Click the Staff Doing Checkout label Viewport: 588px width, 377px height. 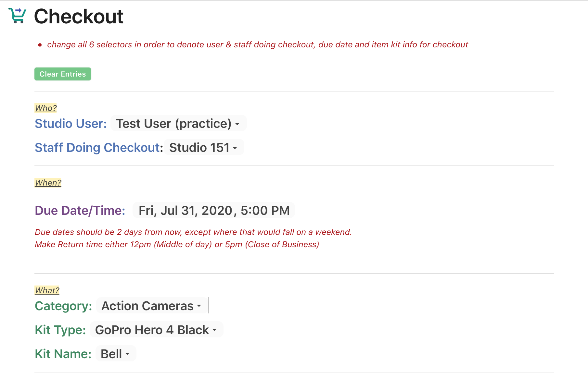click(97, 148)
